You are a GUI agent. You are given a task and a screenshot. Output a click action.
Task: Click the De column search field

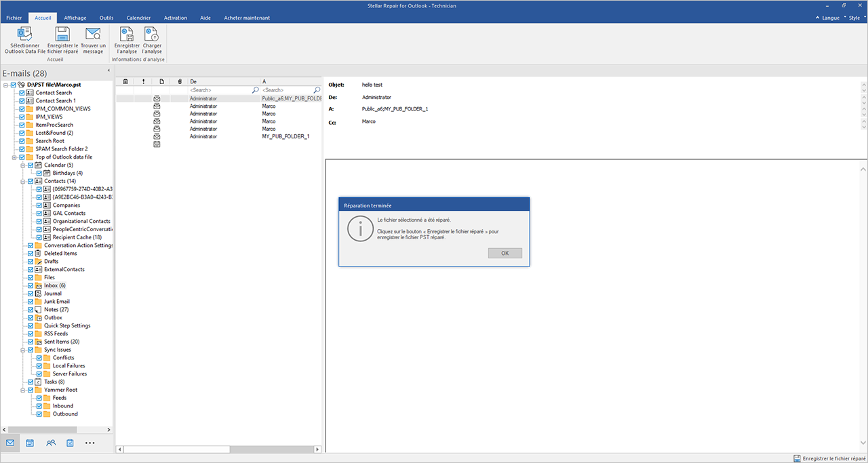[x=220, y=90]
